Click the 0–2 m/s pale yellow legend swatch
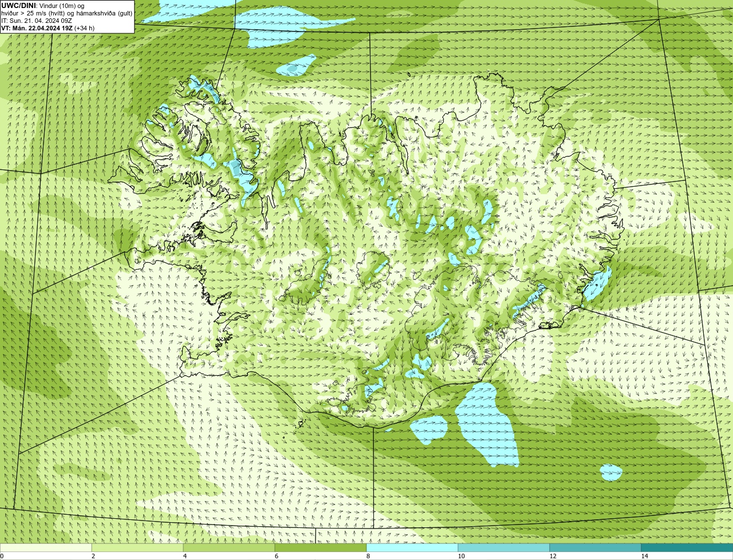This screenshot has height=560, width=733. (x=46, y=547)
